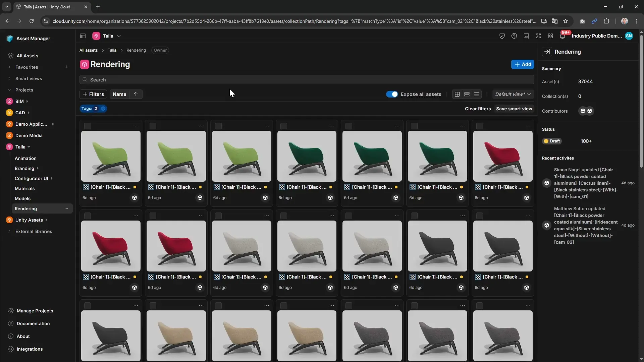Screen dimensions: 644x362
Task: Open the Default view dropdown
Action: [x=513, y=94]
